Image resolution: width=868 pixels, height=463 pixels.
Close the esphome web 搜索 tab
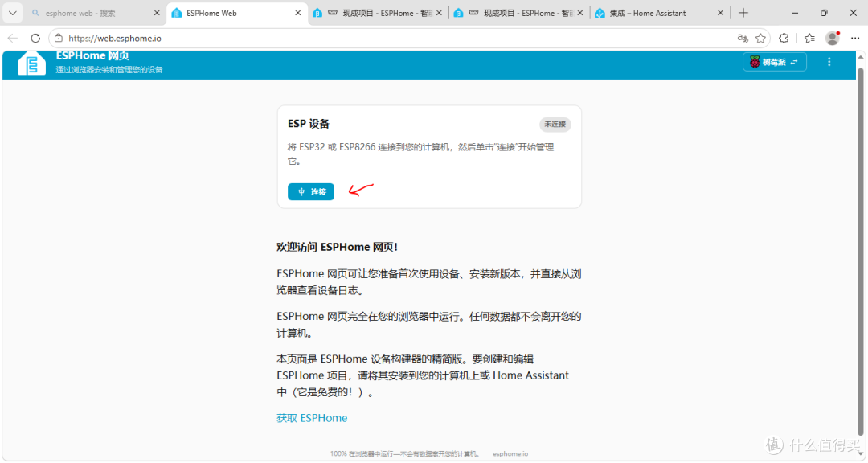[x=157, y=13]
